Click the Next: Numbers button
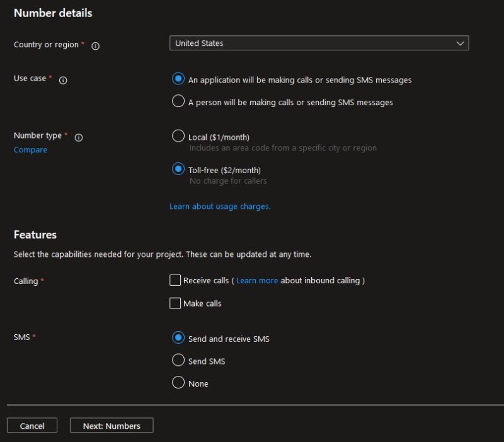Screen dimensions: 504x442 [111, 426]
